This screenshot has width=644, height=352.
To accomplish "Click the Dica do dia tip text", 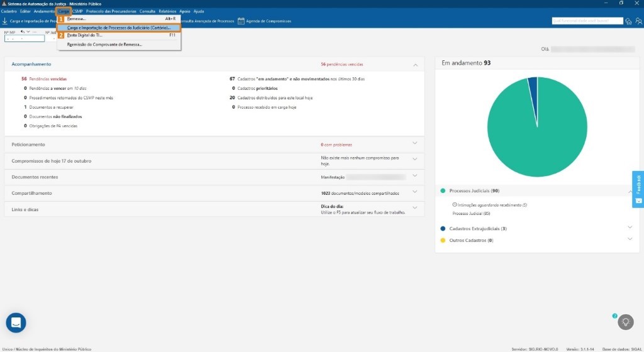I will [x=363, y=210].
